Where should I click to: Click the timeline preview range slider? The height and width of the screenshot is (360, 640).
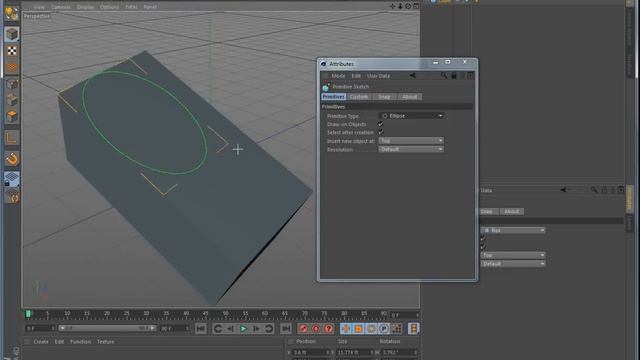click(x=107, y=328)
